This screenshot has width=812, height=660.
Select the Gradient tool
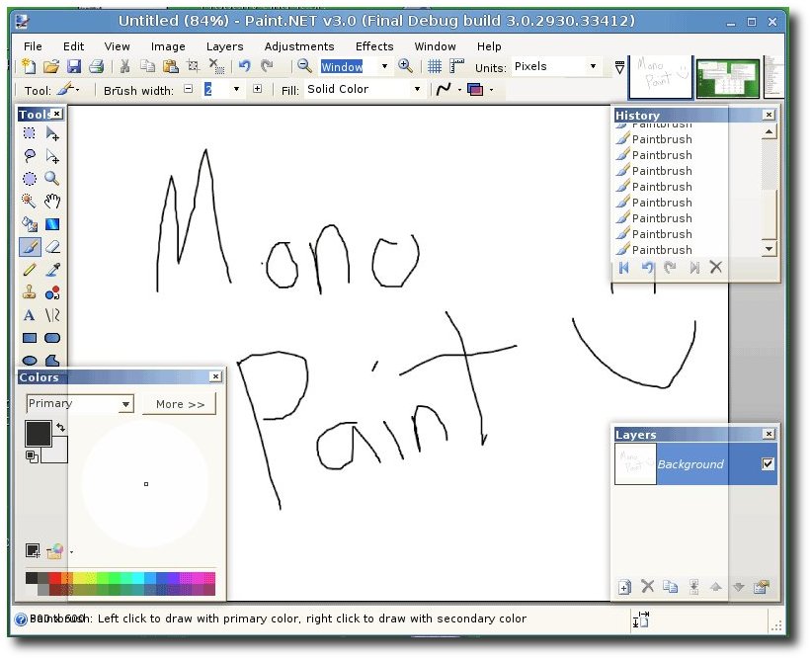tap(52, 224)
